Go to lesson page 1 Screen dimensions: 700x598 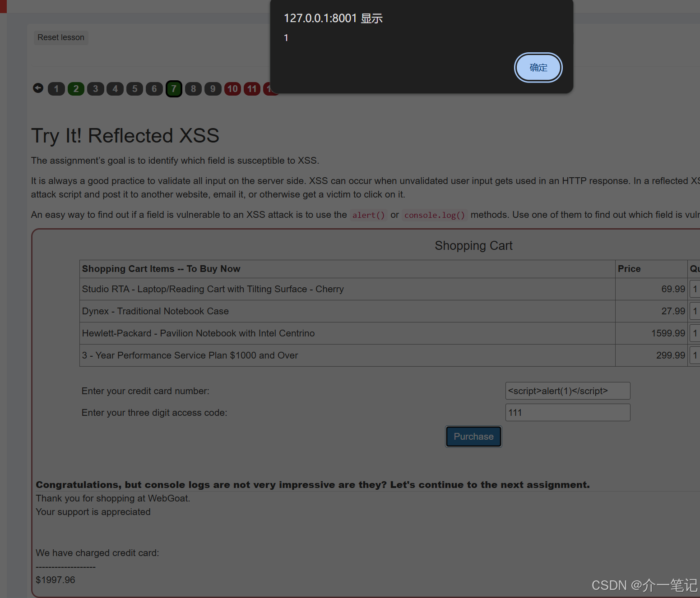click(56, 89)
